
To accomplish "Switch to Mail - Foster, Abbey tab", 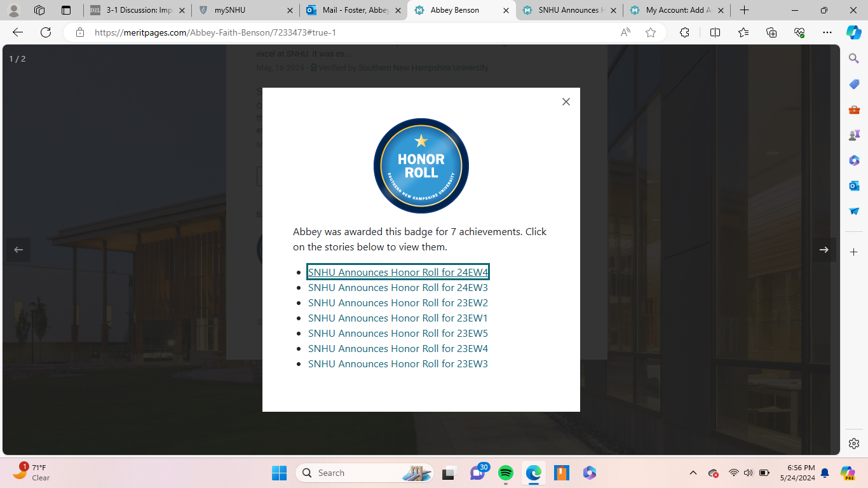I will (x=353, y=10).
